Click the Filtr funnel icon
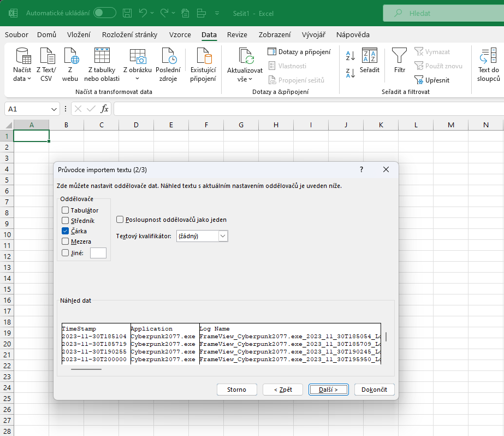Viewport: 504px width, 436px height. pos(400,56)
